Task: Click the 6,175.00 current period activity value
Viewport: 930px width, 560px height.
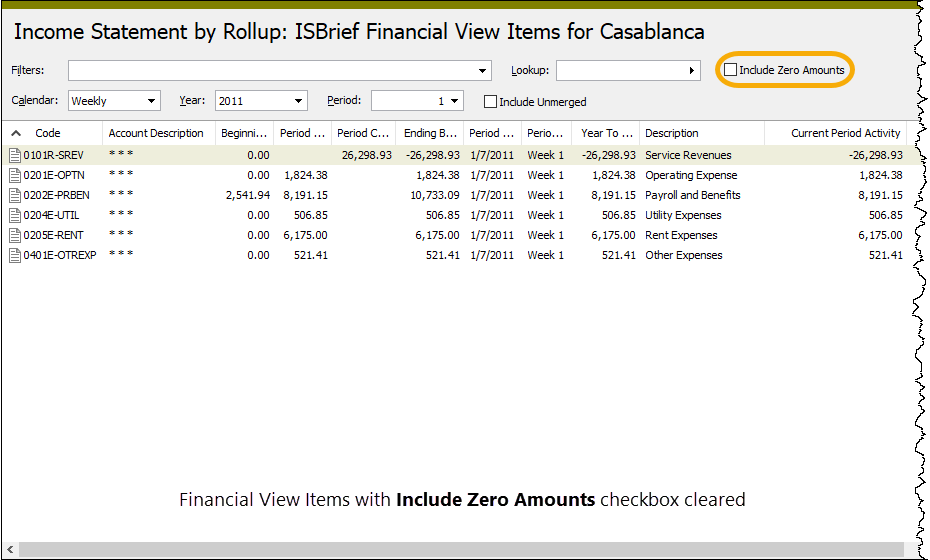Action: 880,236
